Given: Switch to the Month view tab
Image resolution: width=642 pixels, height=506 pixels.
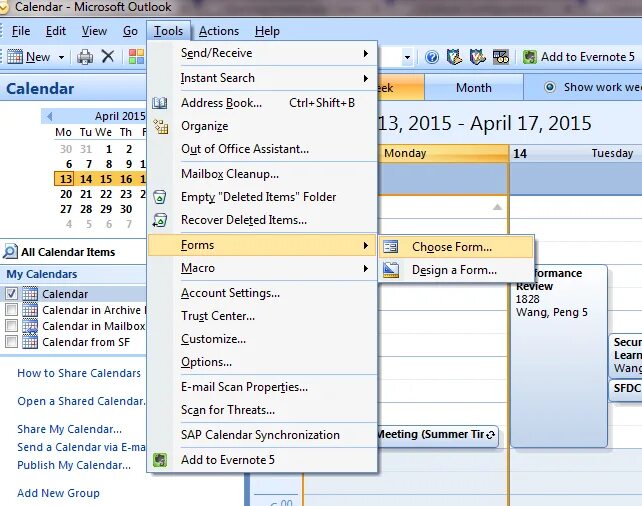Looking at the screenshot, I should [474, 88].
